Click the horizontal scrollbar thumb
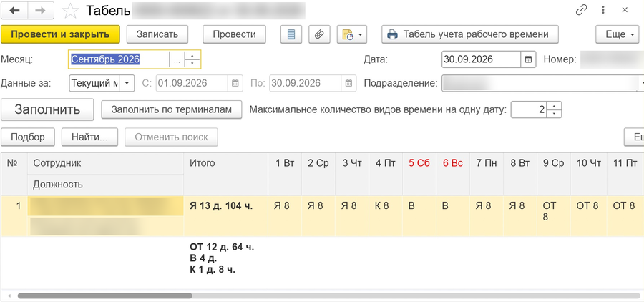Image resolution: width=644 pixels, height=302 pixels. pos(104,296)
